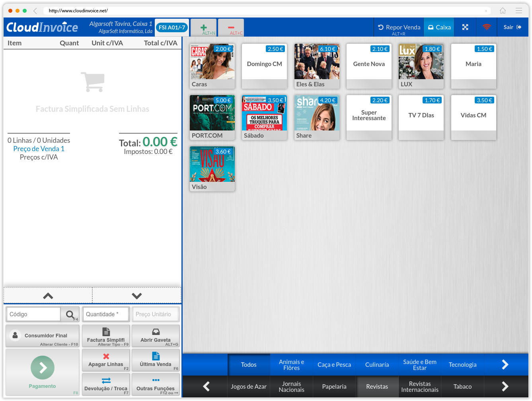
Task: Click the red minus cancel-sale button
Action: pyautogui.click(x=231, y=28)
